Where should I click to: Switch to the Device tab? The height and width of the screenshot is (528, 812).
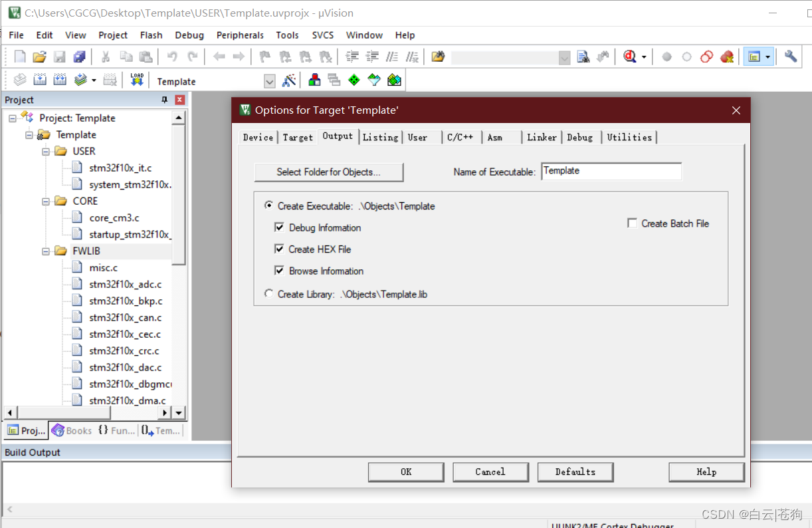click(258, 137)
